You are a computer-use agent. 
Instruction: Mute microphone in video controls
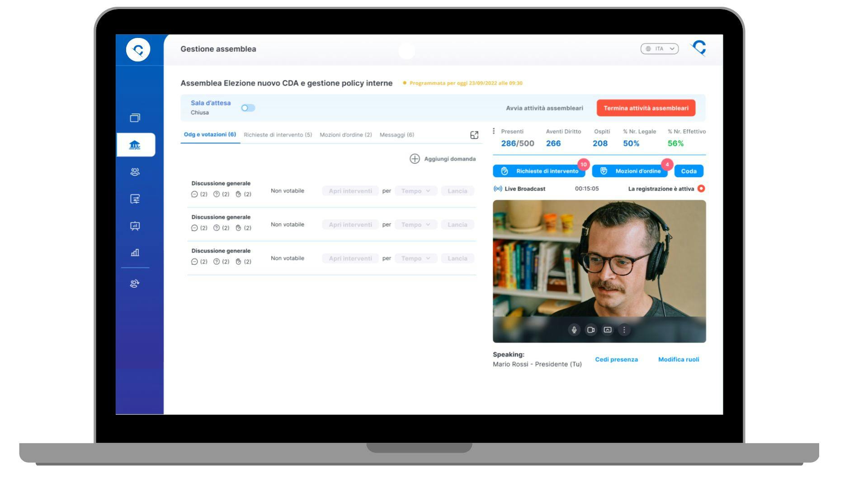[x=574, y=330]
